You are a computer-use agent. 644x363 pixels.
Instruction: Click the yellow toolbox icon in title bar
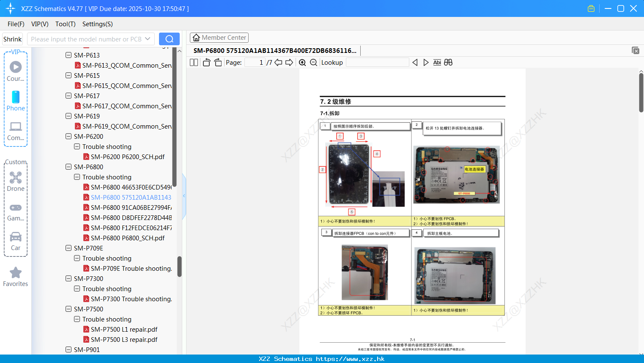click(x=591, y=8)
